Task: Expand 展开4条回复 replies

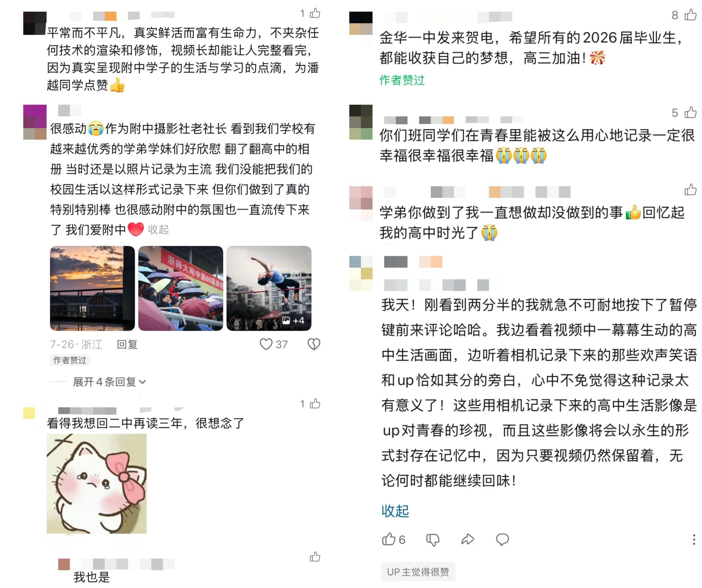Action: (109, 382)
